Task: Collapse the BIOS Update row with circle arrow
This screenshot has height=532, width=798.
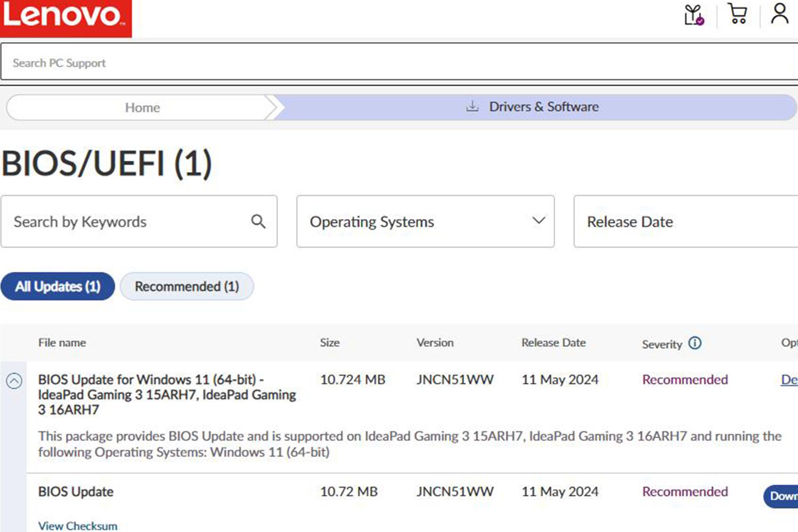Action: (x=14, y=381)
